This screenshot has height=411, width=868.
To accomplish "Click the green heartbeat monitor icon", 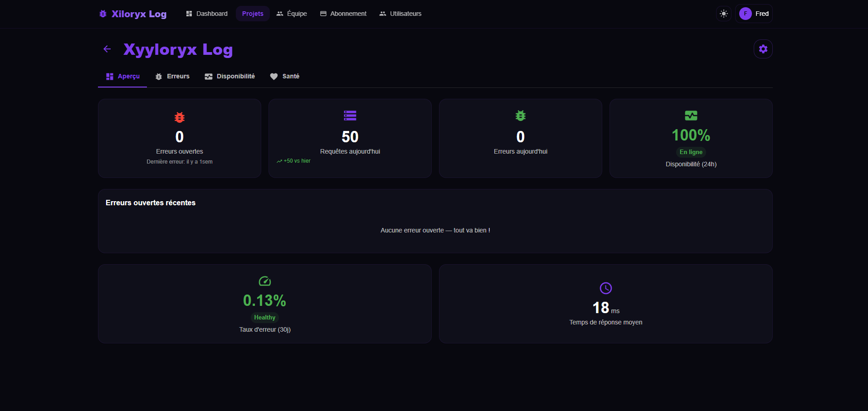I will (x=691, y=116).
